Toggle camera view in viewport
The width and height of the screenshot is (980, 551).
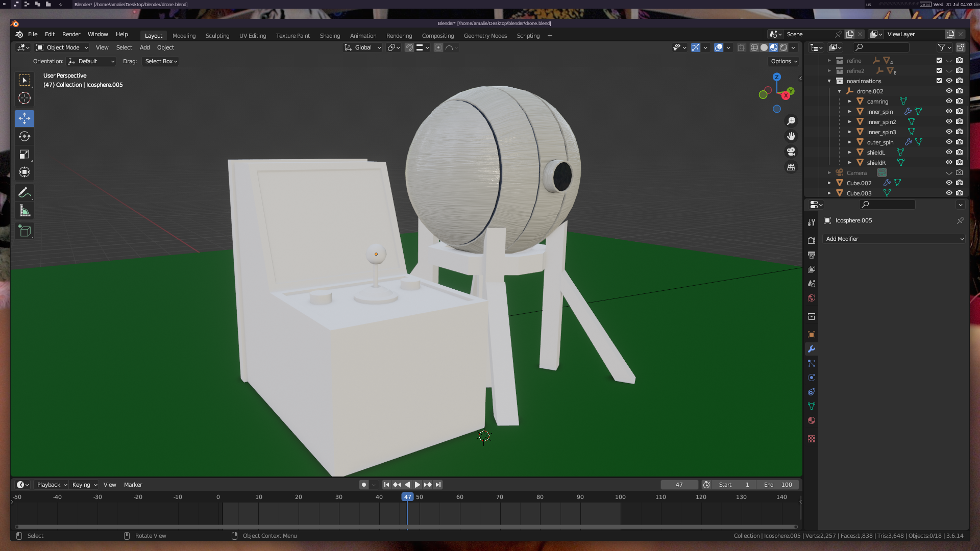coord(791,152)
